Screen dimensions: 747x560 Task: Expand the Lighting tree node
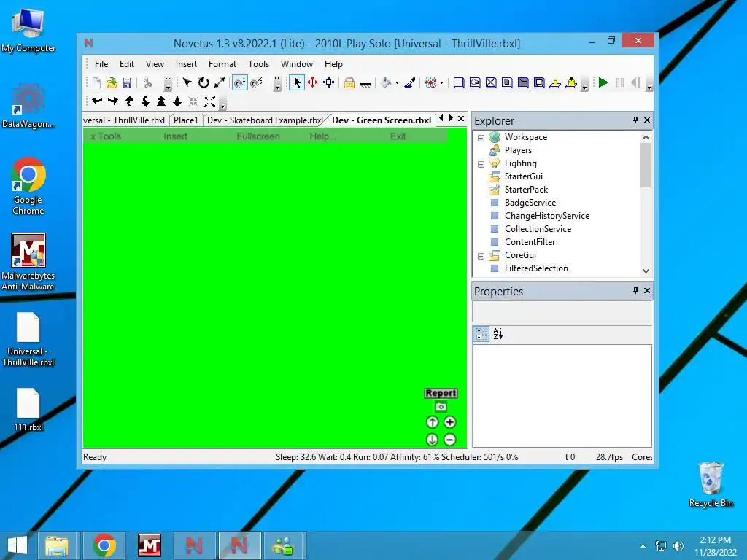click(x=481, y=164)
